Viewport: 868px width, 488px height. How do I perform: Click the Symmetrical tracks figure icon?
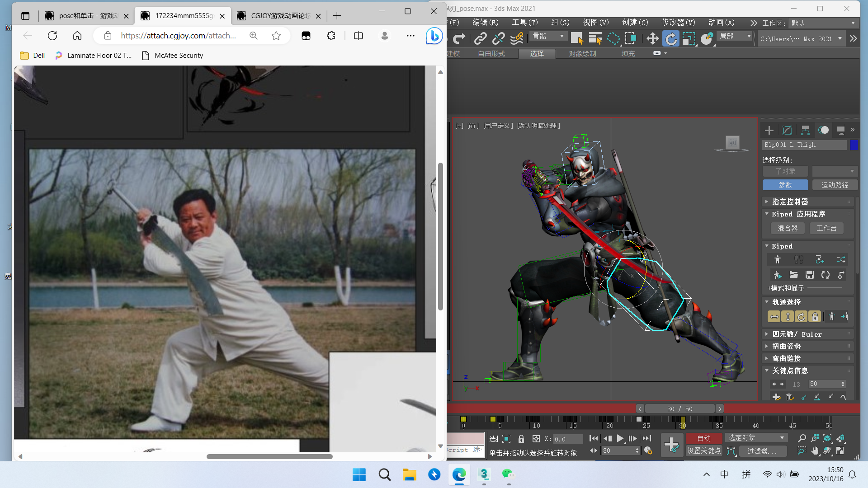coord(832,317)
